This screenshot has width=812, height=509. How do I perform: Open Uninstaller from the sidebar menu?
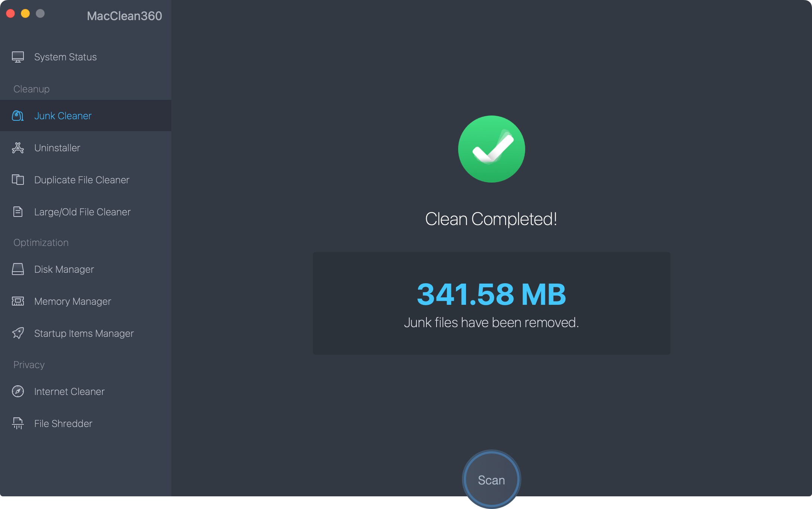[57, 148]
